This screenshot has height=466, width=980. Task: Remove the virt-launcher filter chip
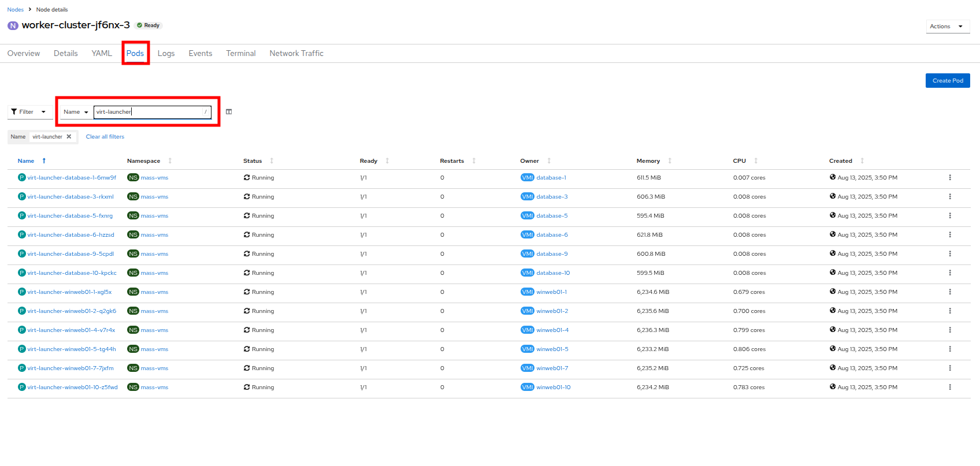point(69,137)
